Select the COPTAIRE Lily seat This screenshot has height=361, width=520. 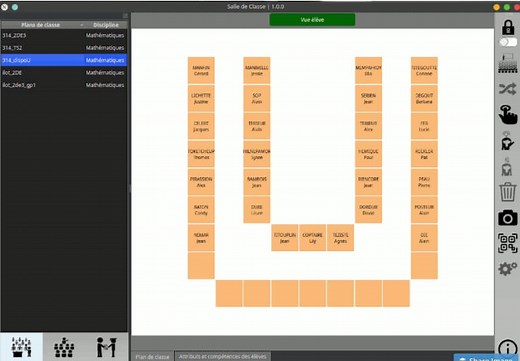[312, 238]
